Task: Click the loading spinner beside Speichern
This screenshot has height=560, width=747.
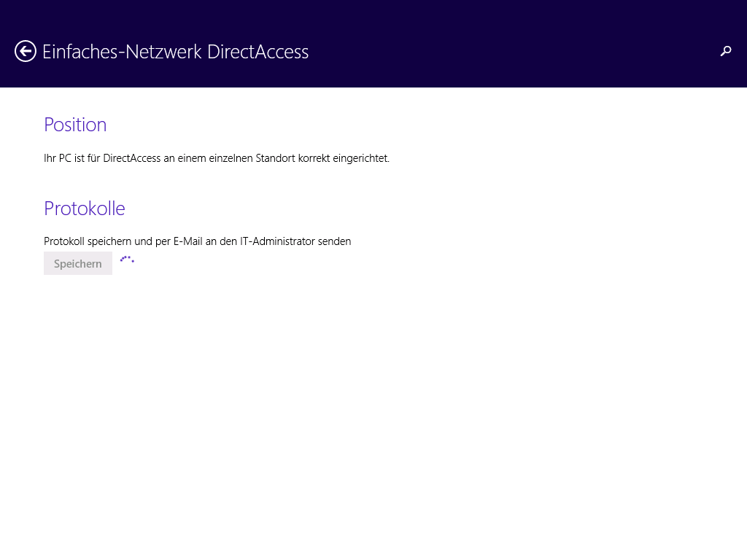Action: coord(127,260)
